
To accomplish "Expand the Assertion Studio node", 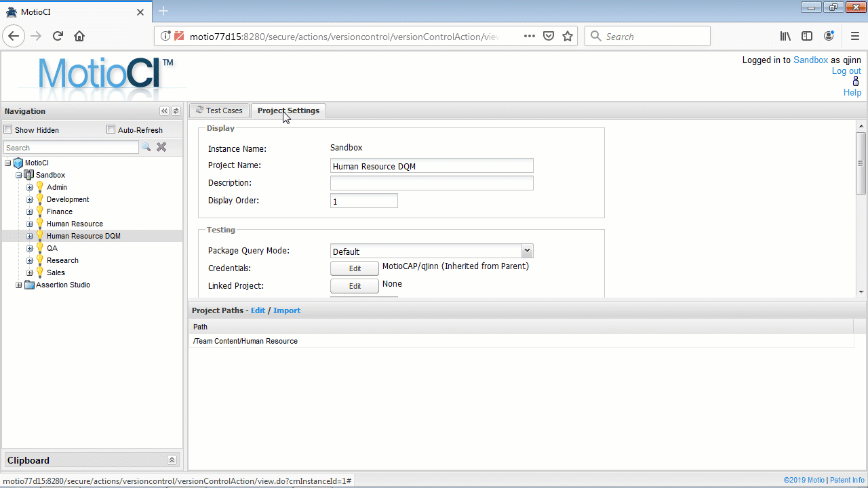I will tap(19, 285).
